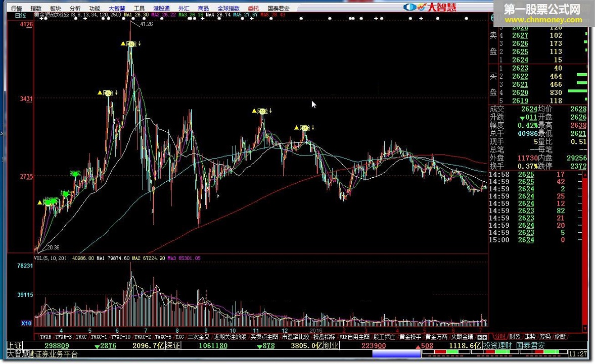Open the 工具 menu
595x364 pixels.
point(139,9)
